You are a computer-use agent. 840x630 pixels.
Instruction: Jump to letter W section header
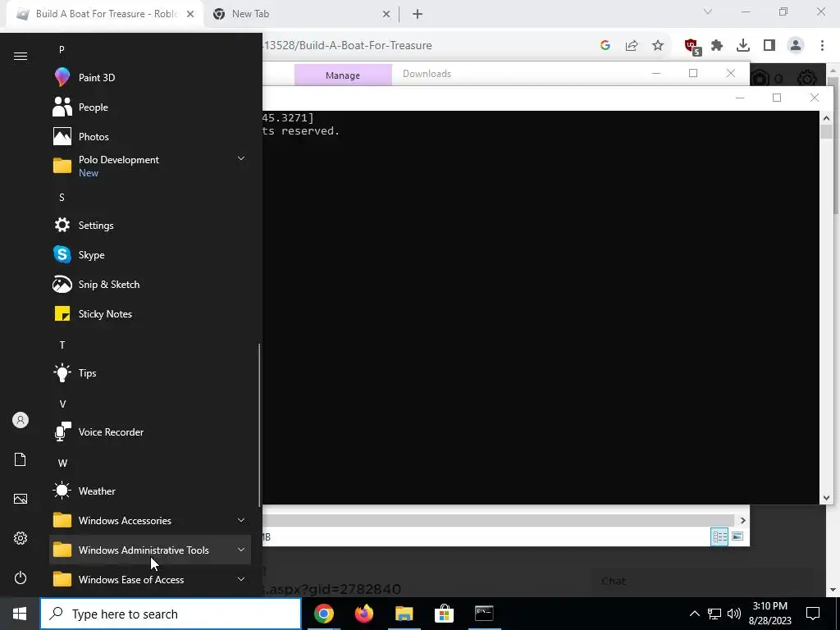coord(62,463)
